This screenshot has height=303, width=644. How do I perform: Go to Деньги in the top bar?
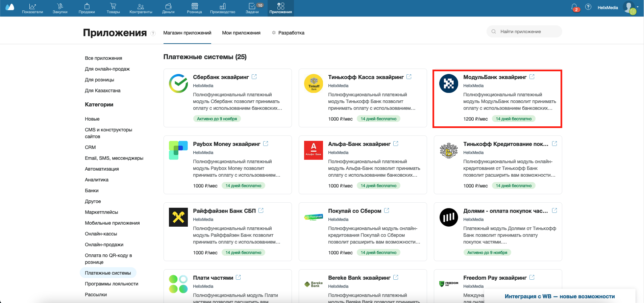pyautogui.click(x=168, y=8)
